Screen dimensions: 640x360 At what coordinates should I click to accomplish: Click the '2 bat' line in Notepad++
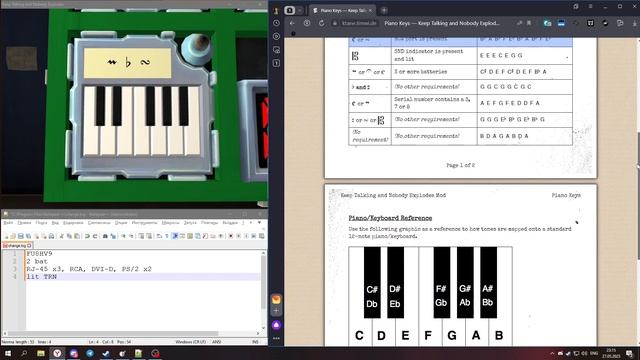click(x=37, y=261)
